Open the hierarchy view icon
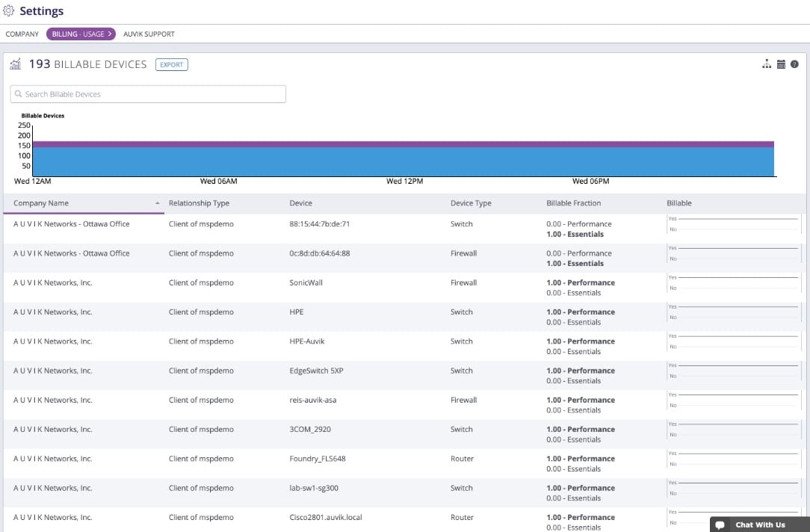 tap(767, 64)
